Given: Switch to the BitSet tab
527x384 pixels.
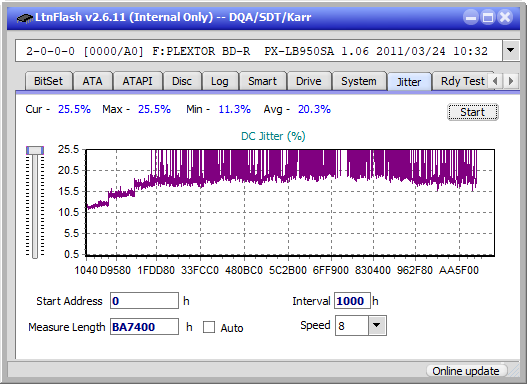Looking at the screenshot, I should coord(48,81).
